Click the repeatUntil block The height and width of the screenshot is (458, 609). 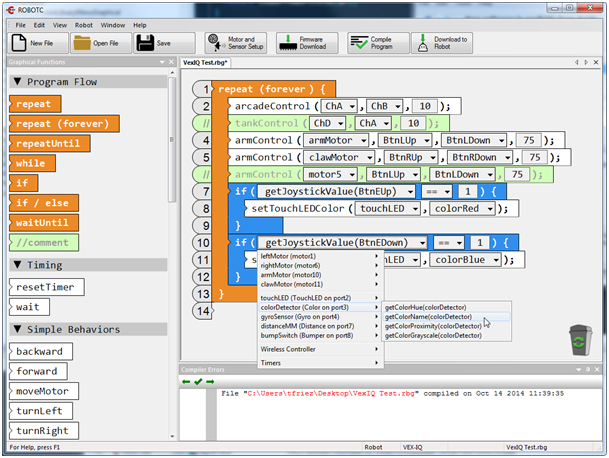tap(50, 143)
